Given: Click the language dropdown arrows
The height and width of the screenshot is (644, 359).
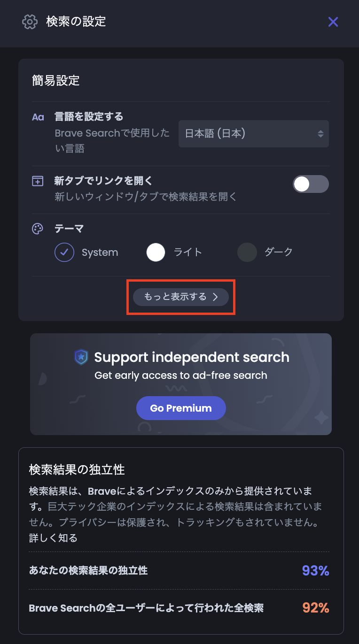Looking at the screenshot, I should coord(320,134).
